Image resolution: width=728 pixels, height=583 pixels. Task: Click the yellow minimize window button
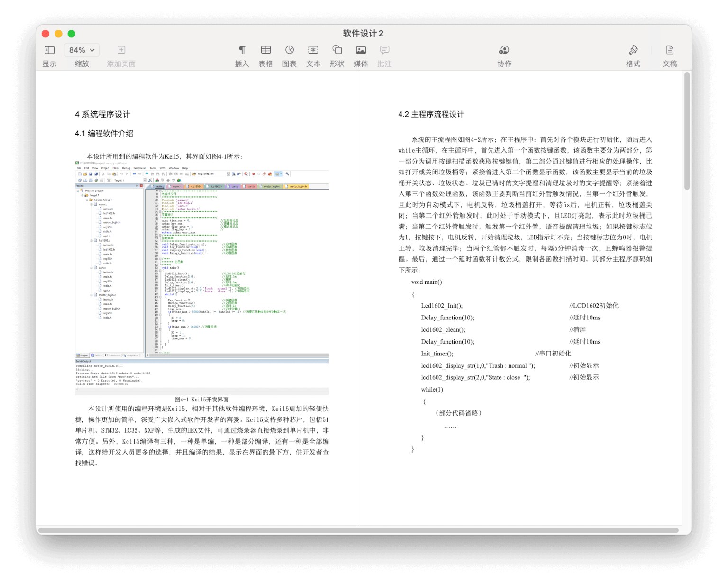click(x=59, y=34)
